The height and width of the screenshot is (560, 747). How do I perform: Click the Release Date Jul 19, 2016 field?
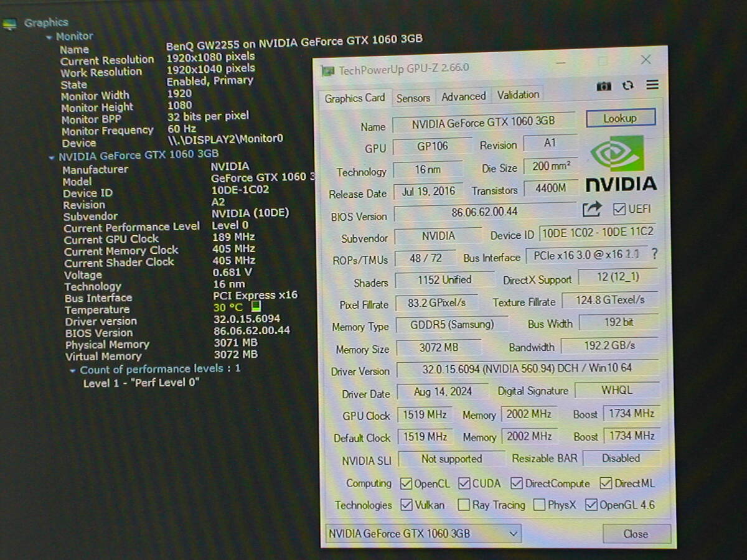pos(428,192)
